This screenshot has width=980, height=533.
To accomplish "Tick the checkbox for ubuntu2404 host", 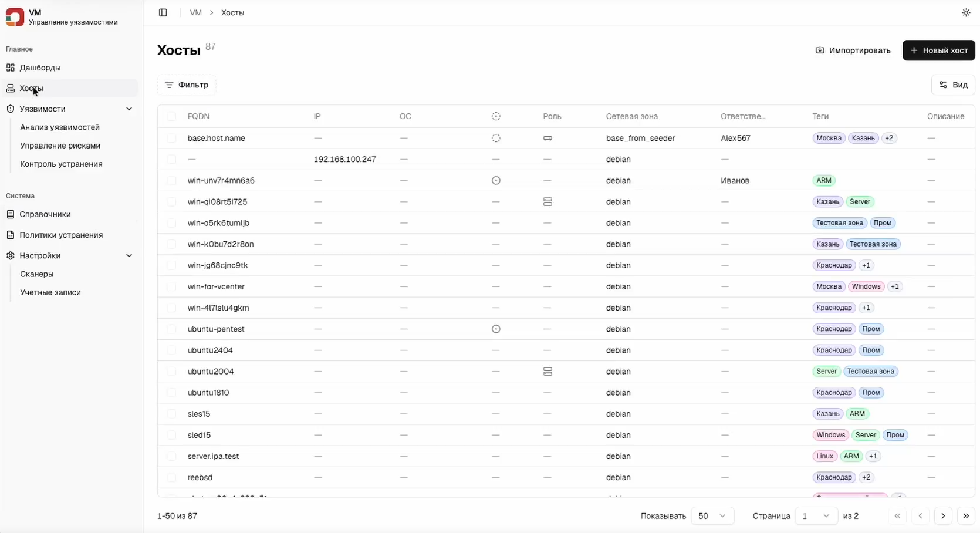I will (x=171, y=350).
